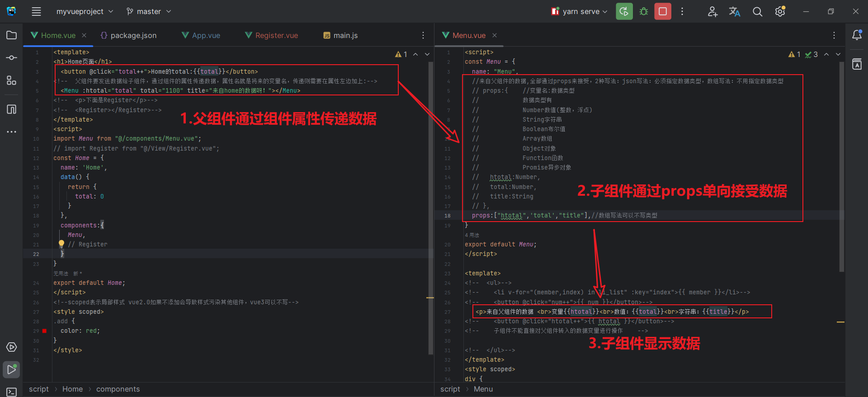
Task: Open the Run tool window
Action: (12, 370)
